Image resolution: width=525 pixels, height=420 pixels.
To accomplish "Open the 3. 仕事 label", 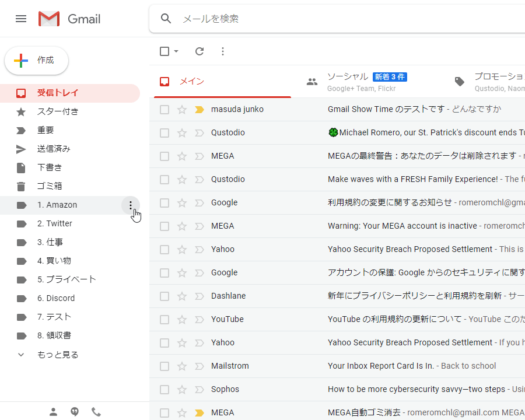I will pos(70,242).
